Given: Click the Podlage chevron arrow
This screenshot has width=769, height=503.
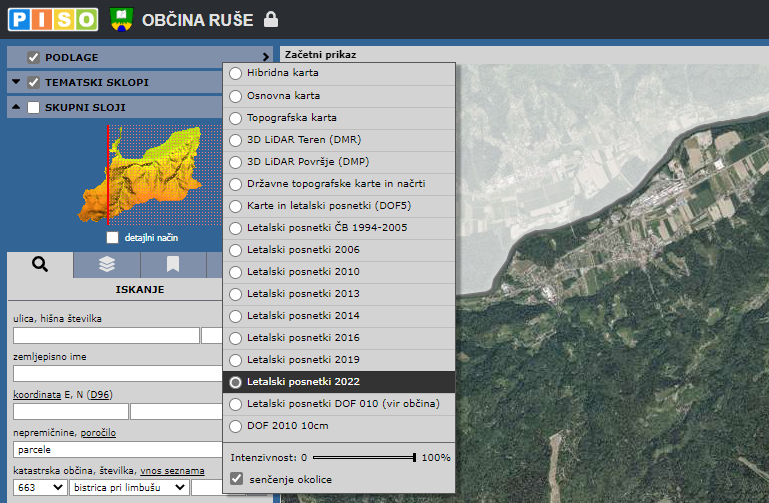Looking at the screenshot, I should point(266,58).
